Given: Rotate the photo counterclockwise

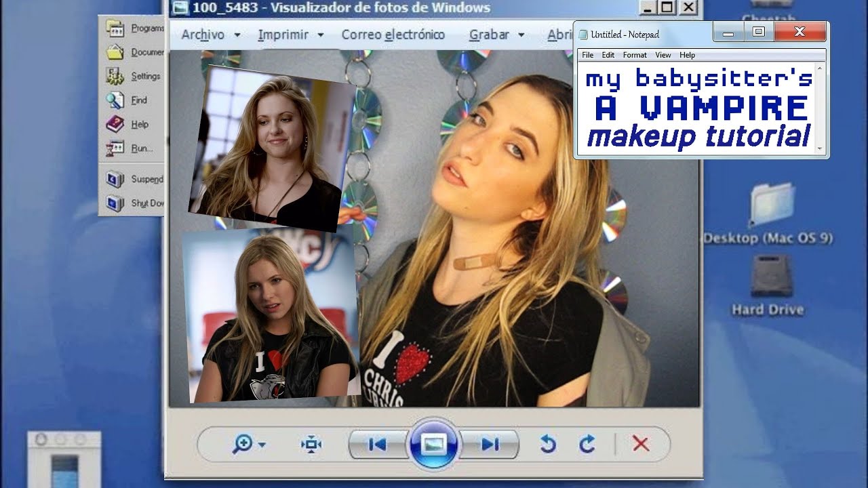Looking at the screenshot, I should pyautogui.click(x=548, y=445).
